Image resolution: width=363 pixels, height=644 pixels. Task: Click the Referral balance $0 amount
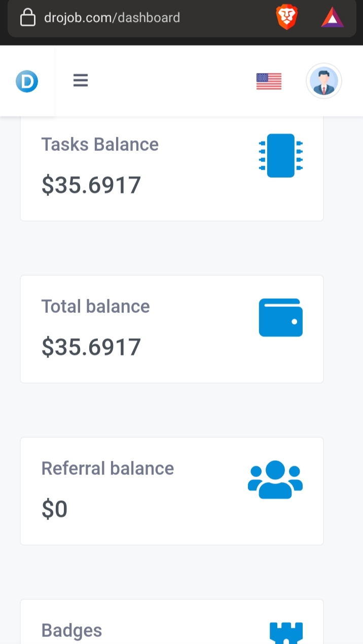(54, 509)
